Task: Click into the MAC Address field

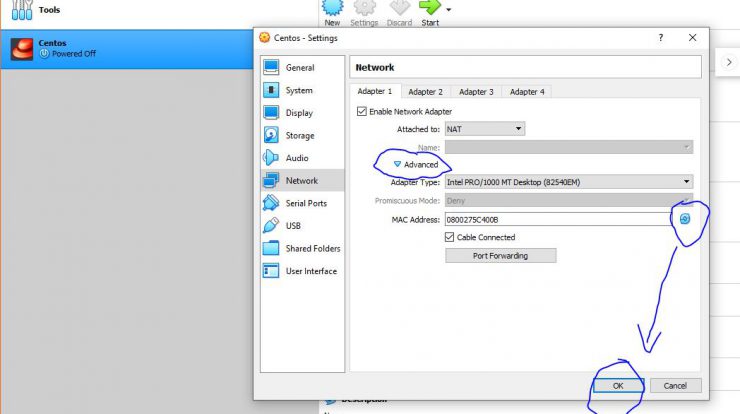Action: click(x=557, y=220)
